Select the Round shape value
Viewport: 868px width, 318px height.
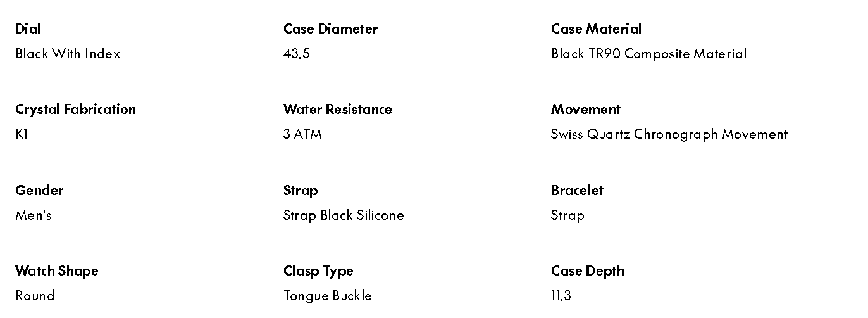[35, 296]
